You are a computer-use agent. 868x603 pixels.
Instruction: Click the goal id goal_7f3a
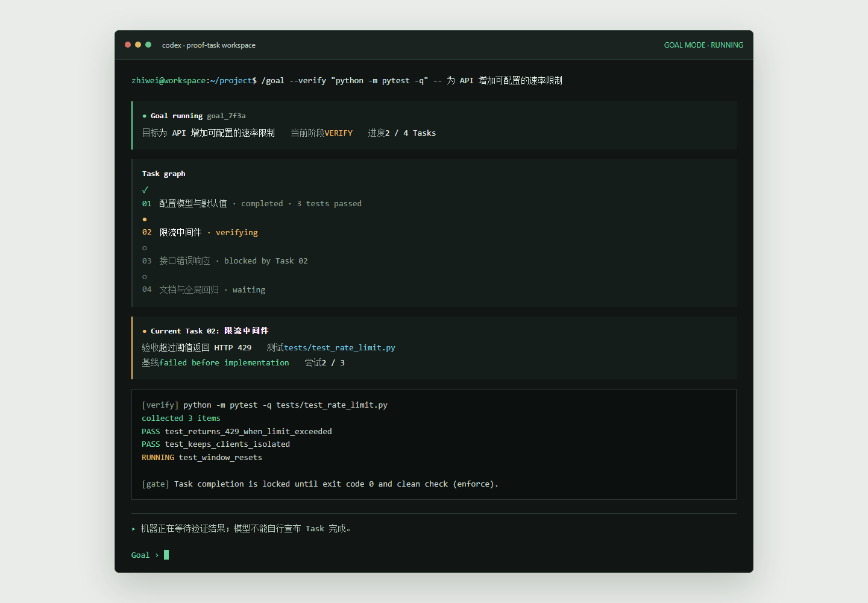(226, 116)
